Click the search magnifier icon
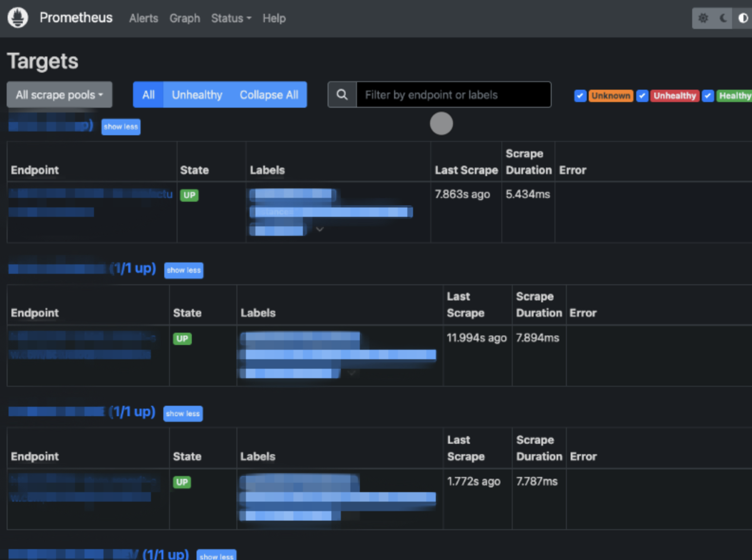 pyautogui.click(x=342, y=94)
